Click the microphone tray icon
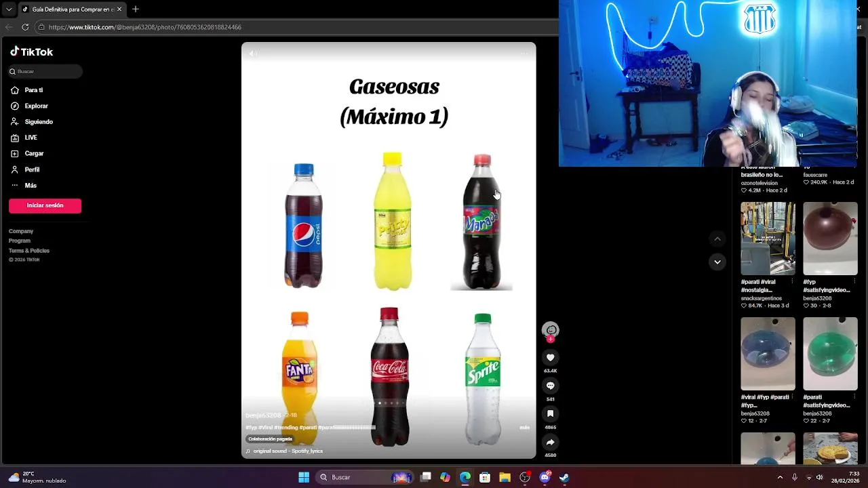The height and width of the screenshot is (488, 868). [x=795, y=477]
